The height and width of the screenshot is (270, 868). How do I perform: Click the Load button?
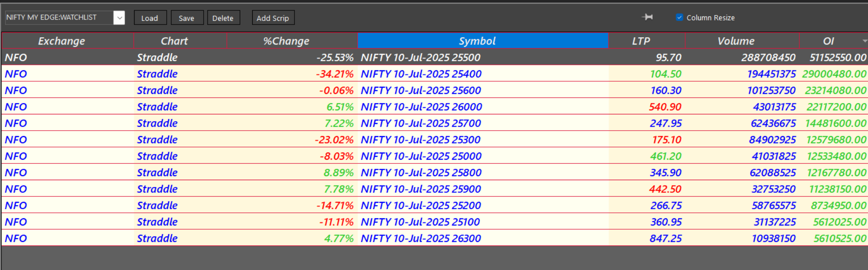tap(150, 18)
